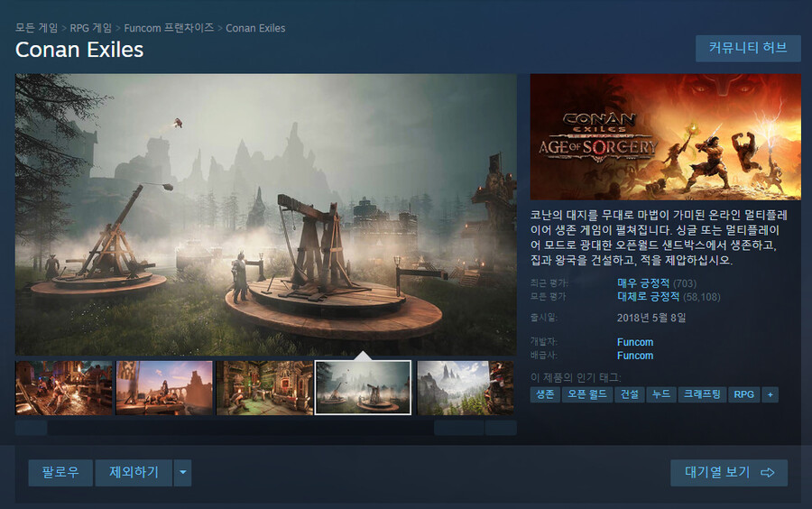Image resolution: width=812 pixels, height=509 pixels.
Task: Click the thumbnail strip scrollbar handle
Action: (x=459, y=428)
